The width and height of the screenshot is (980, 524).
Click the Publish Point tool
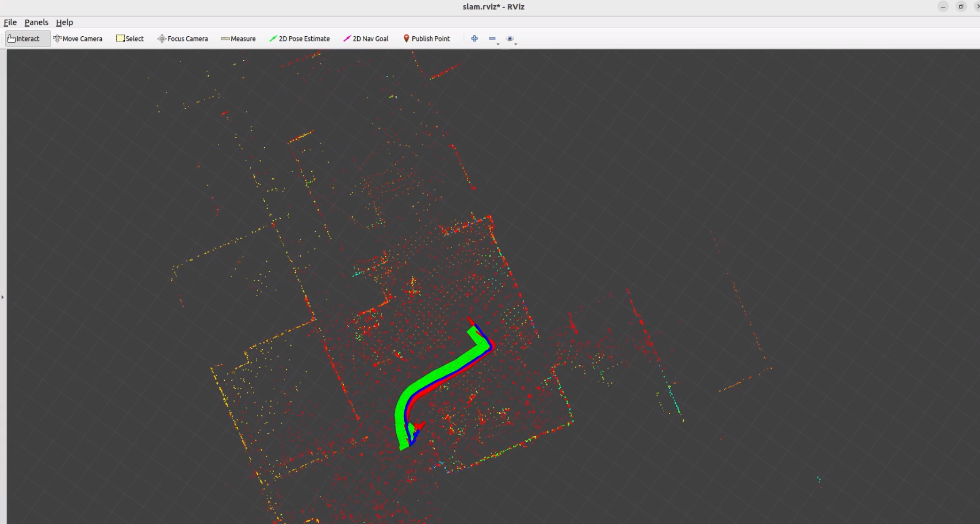click(x=426, y=39)
